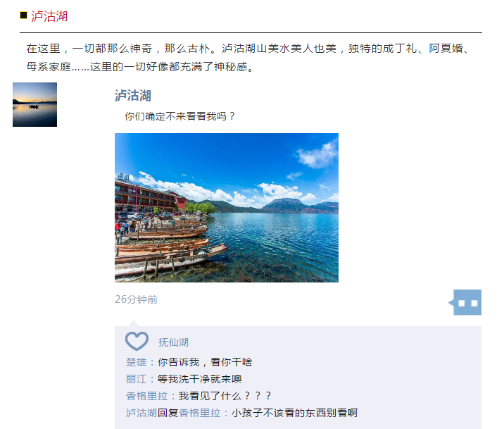Click comment 你告诉我，看你干啥
504x429 pixels.
pyautogui.click(x=205, y=362)
